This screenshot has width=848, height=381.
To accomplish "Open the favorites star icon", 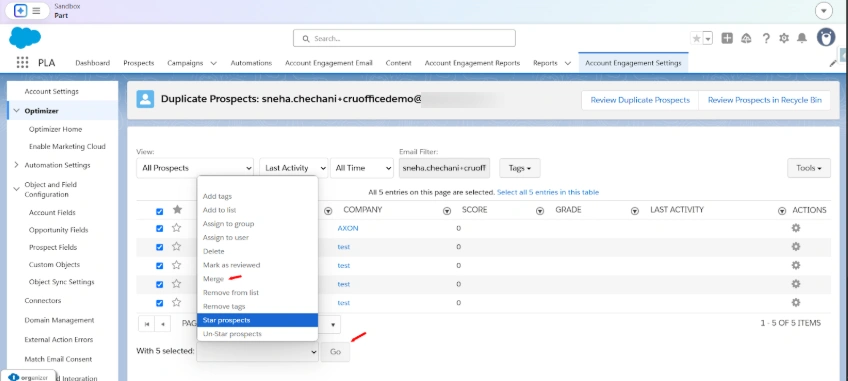I will 697,38.
